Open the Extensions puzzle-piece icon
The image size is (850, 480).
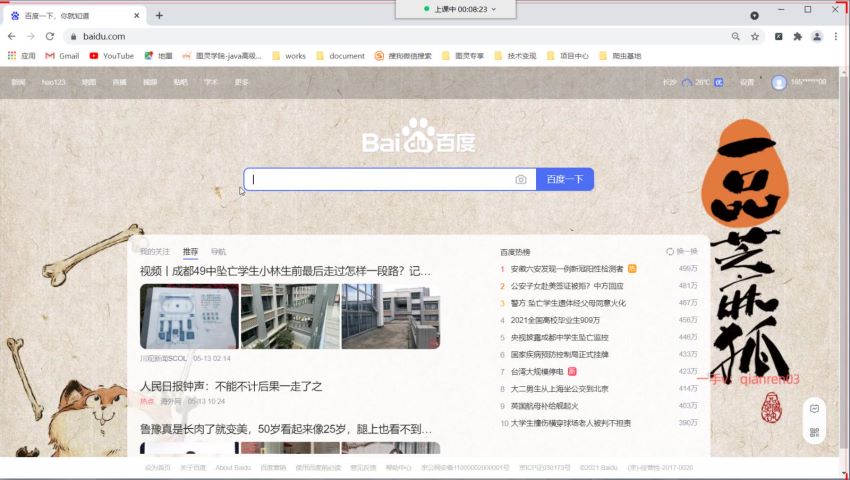coord(797,36)
